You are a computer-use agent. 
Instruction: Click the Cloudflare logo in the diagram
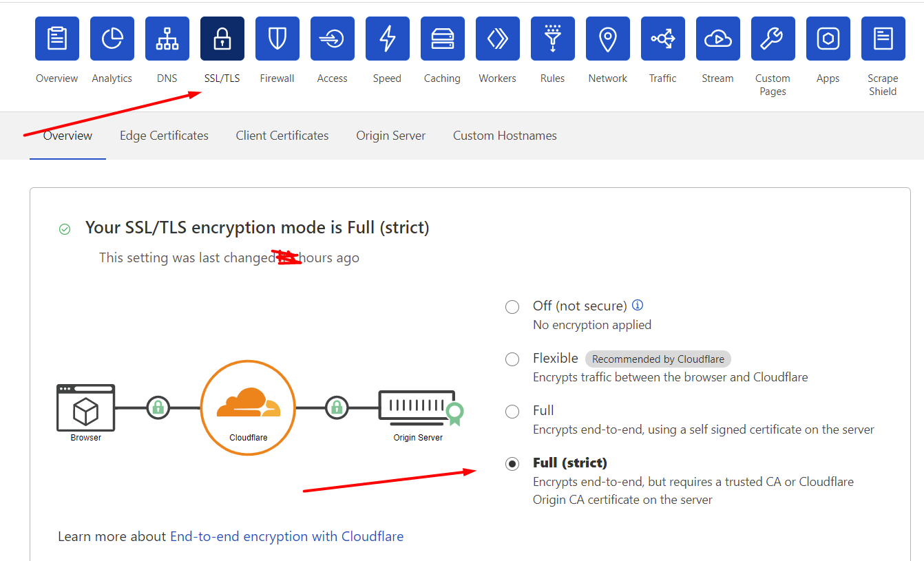[x=248, y=407]
